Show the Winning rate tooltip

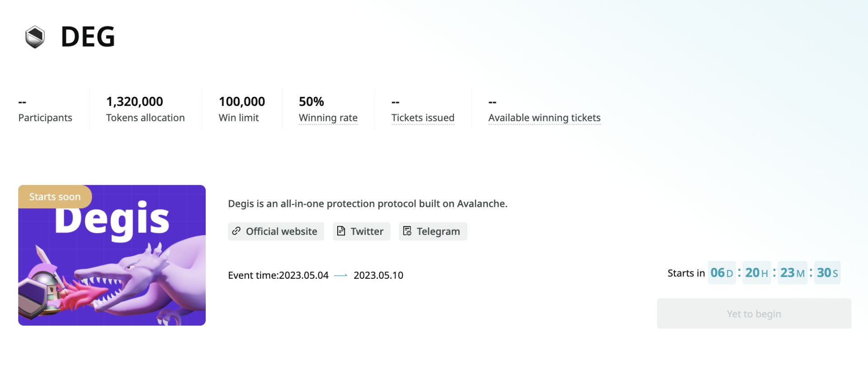pyautogui.click(x=328, y=118)
